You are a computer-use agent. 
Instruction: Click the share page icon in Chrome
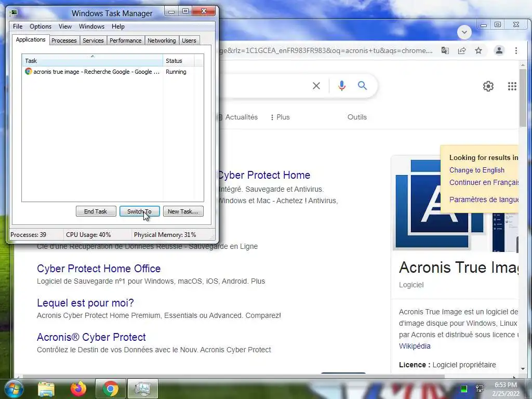(x=461, y=50)
